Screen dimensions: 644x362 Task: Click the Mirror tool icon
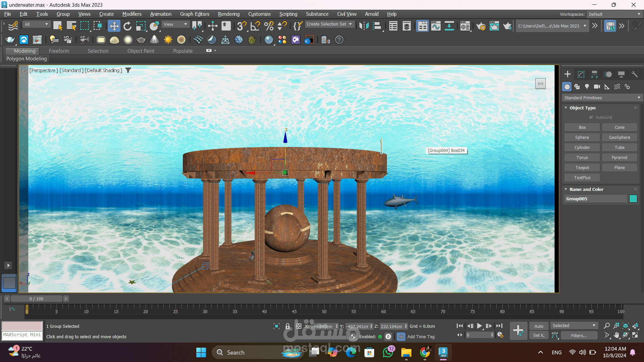(x=364, y=26)
